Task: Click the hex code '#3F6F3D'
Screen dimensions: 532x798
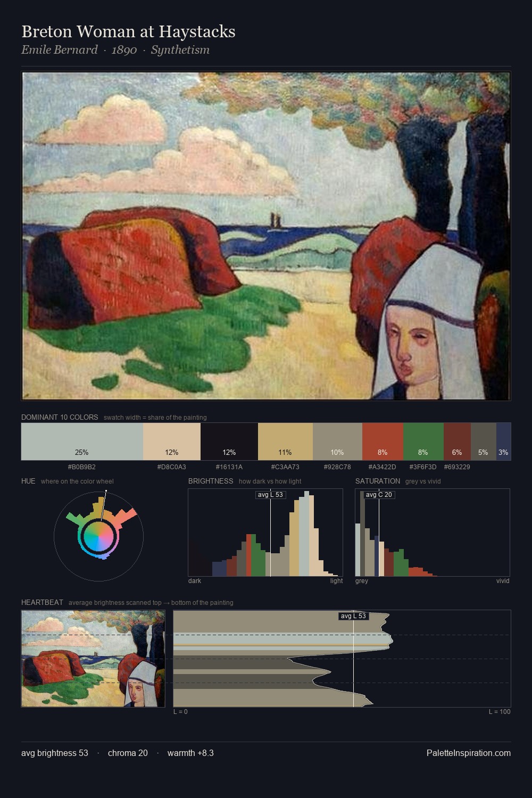Action: (423, 467)
